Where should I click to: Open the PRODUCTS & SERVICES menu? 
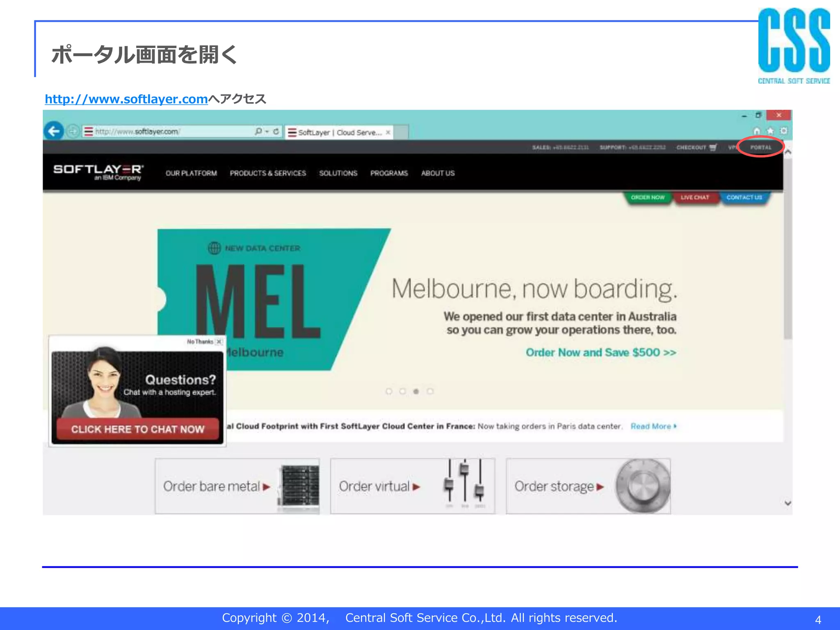coord(268,173)
